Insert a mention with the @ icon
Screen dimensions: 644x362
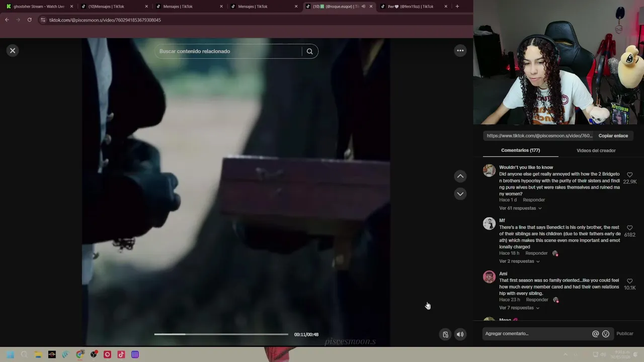(x=596, y=334)
